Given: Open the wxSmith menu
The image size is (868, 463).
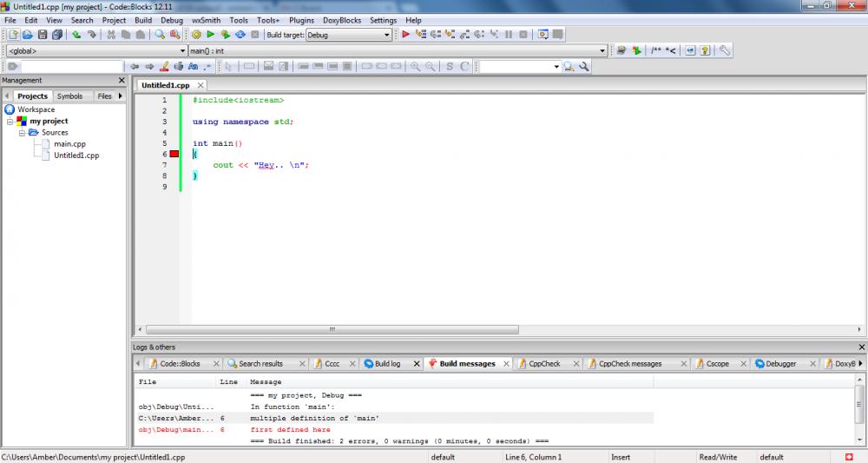Looking at the screenshot, I should tap(206, 20).
